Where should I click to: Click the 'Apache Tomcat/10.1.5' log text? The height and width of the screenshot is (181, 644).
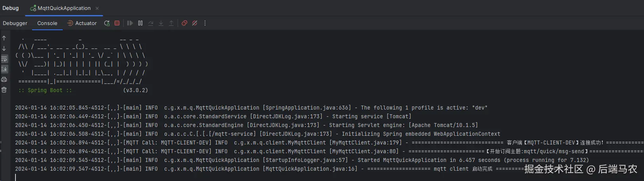pos(443,125)
